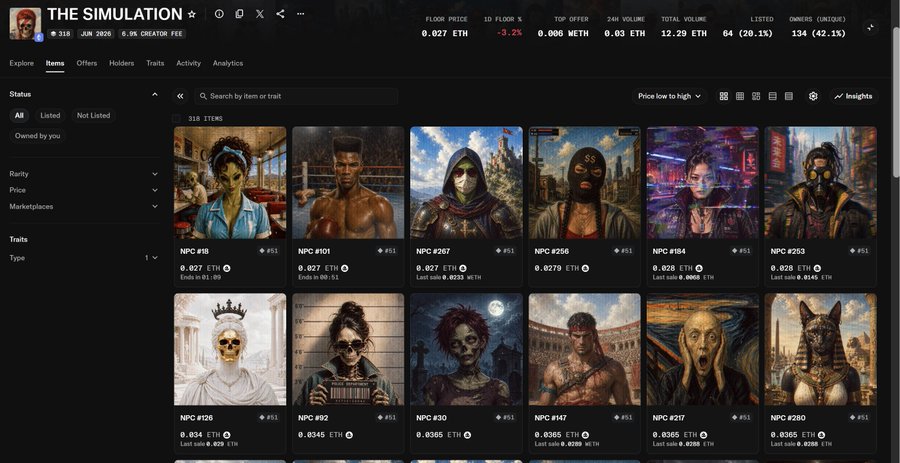Expand the Type trait filter

[83, 258]
